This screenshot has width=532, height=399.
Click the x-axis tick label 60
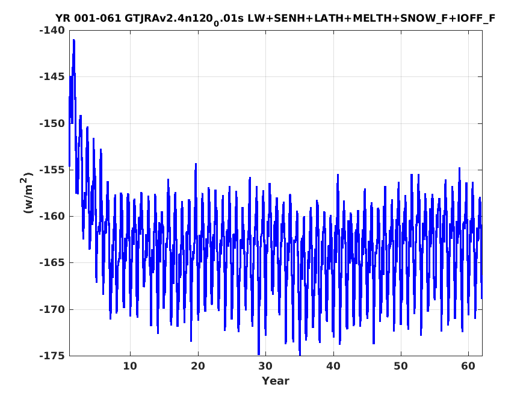(x=468, y=366)
